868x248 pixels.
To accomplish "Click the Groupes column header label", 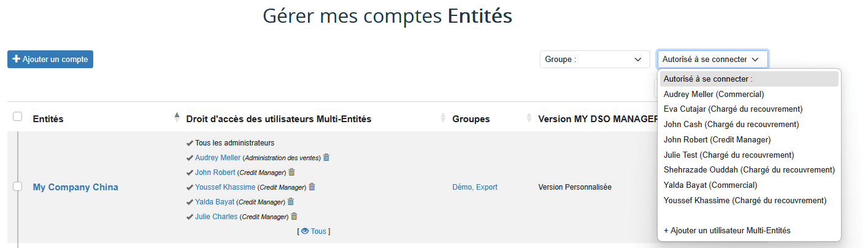I will (471, 119).
